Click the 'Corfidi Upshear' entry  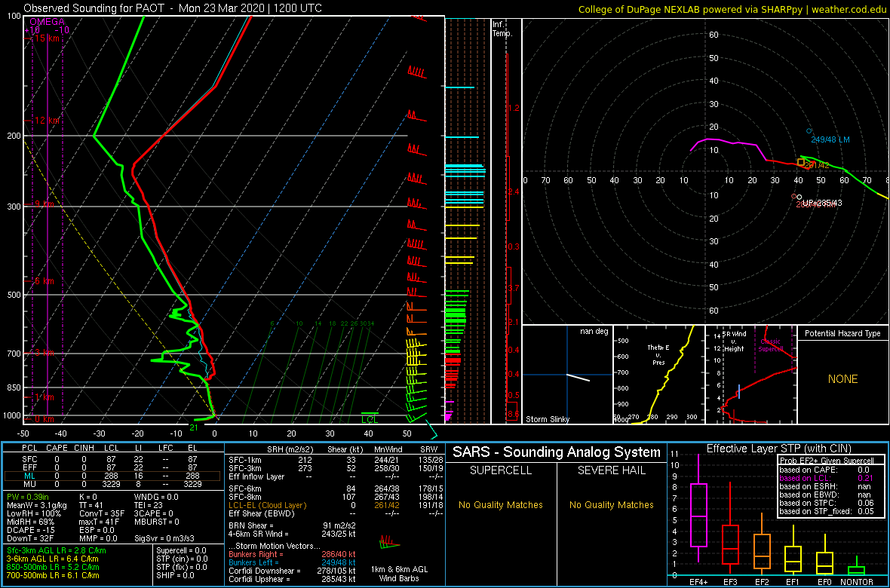pyautogui.click(x=293, y=579)
